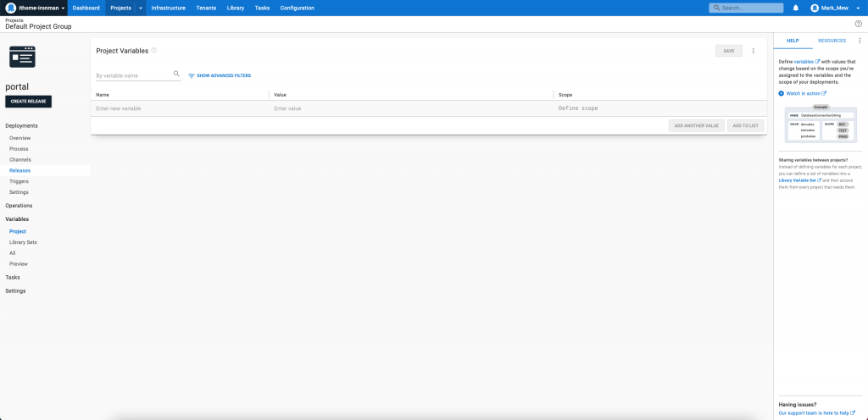The height and width of the screenshot is (420, 868).
Task: Click the variable search magnifier icon
Action: [176, 74]
